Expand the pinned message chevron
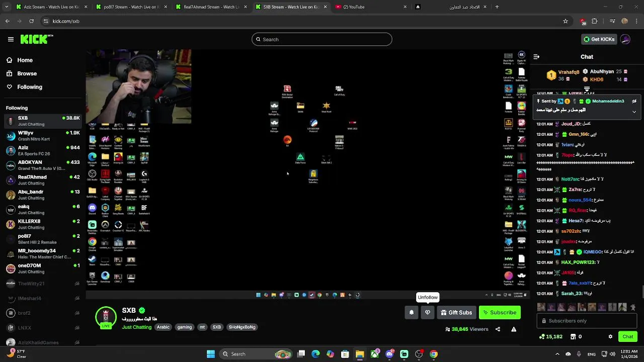This screenshot has height=362, width=644. (634, 112)
